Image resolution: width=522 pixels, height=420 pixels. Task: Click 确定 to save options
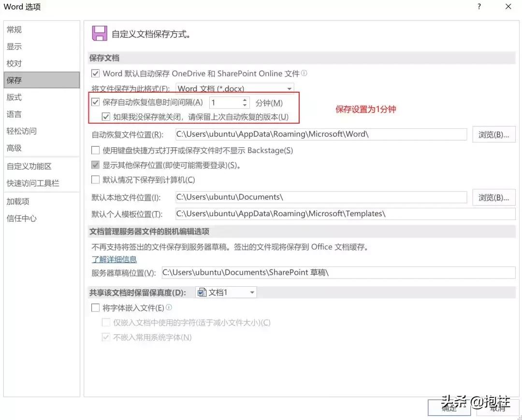point(449,408)
